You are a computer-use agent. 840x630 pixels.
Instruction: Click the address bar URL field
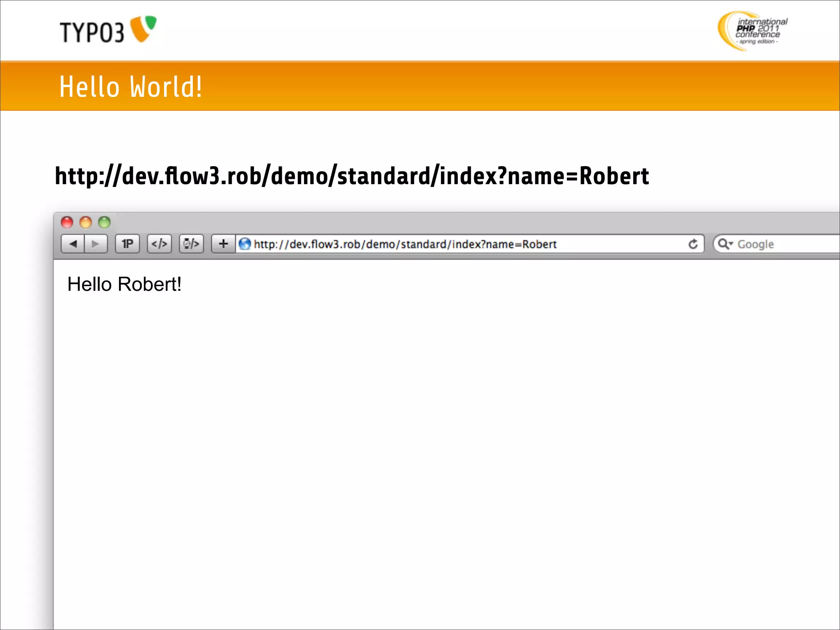click(470, 244)
